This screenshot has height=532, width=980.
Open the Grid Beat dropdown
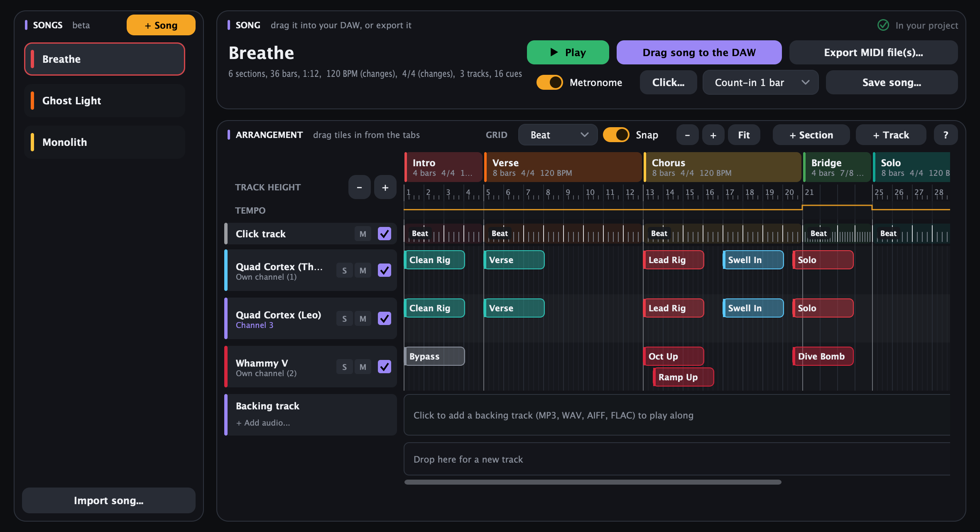[558, 135]
